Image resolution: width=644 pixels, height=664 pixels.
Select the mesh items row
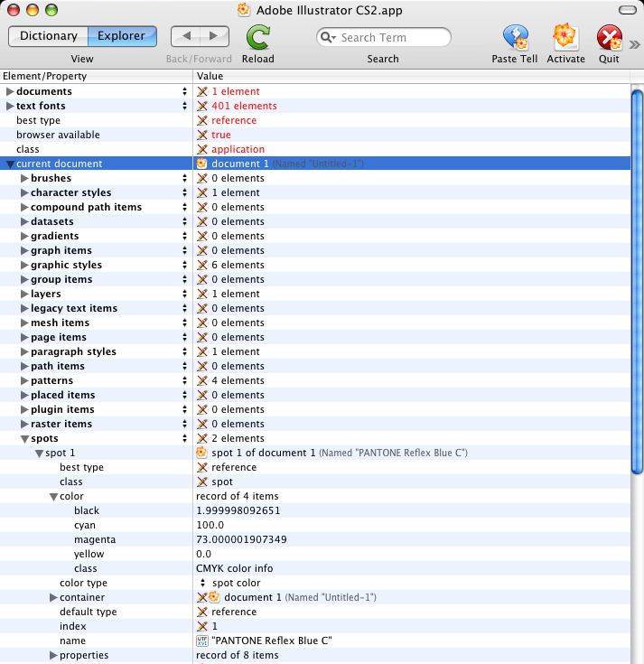(315, 323)
